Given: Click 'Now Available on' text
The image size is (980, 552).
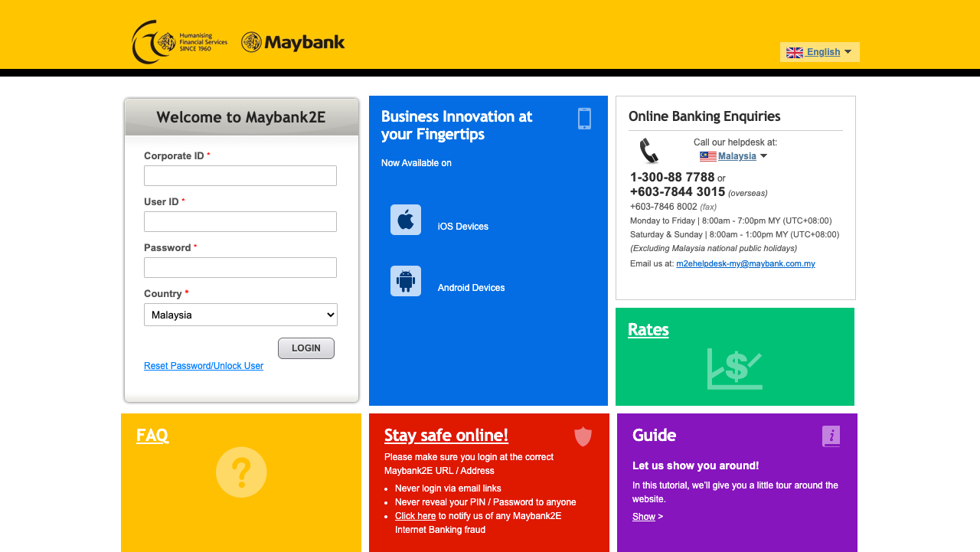Looking at the screenshot, I should pyautogui.click(x=416, y=163).
